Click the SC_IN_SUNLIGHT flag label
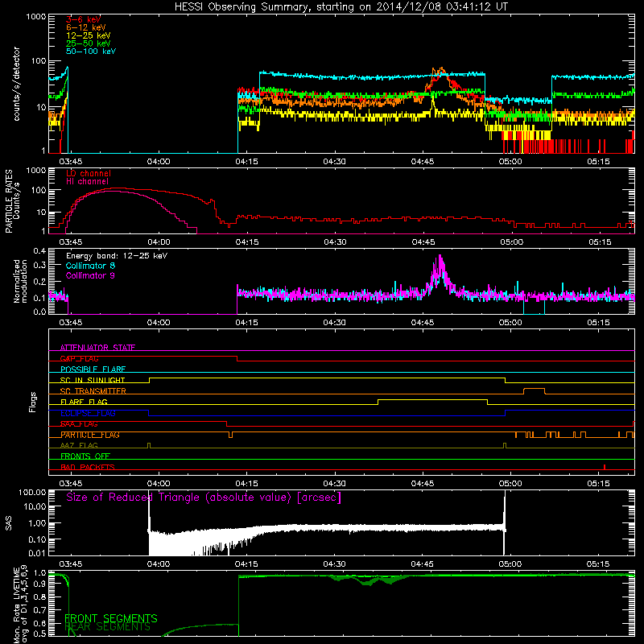The width and height of the screenshot is (644, 644). [93, 380]
